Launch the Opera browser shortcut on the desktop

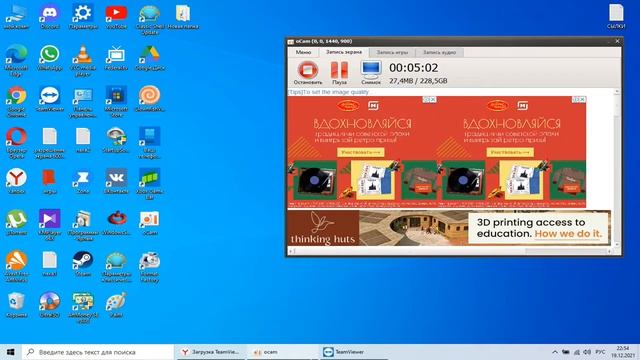click(x=16, y=143)
